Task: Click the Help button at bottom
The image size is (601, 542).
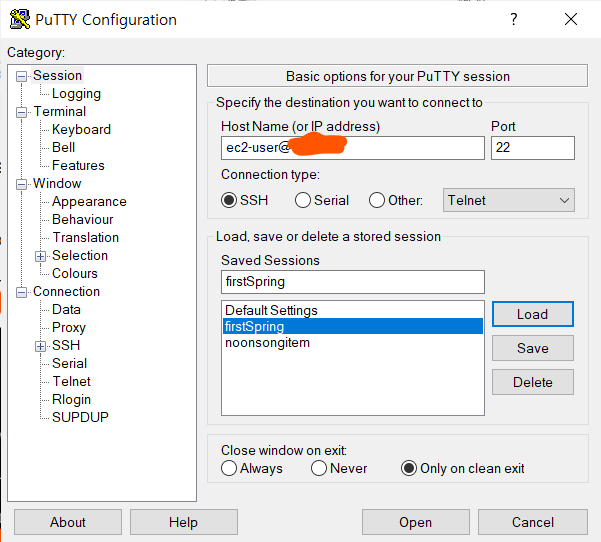Action: coord(184,522)
